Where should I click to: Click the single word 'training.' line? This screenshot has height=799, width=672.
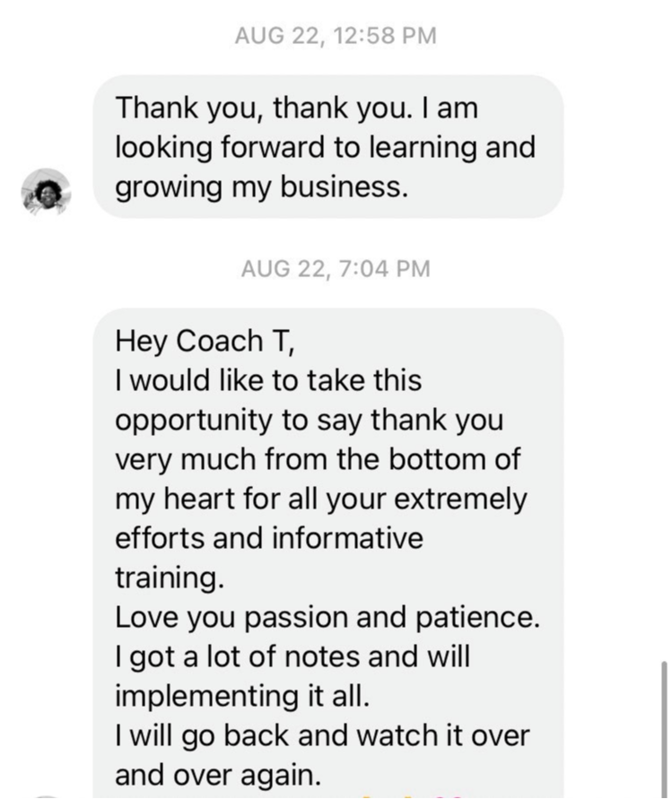click(x=170, y=579)
